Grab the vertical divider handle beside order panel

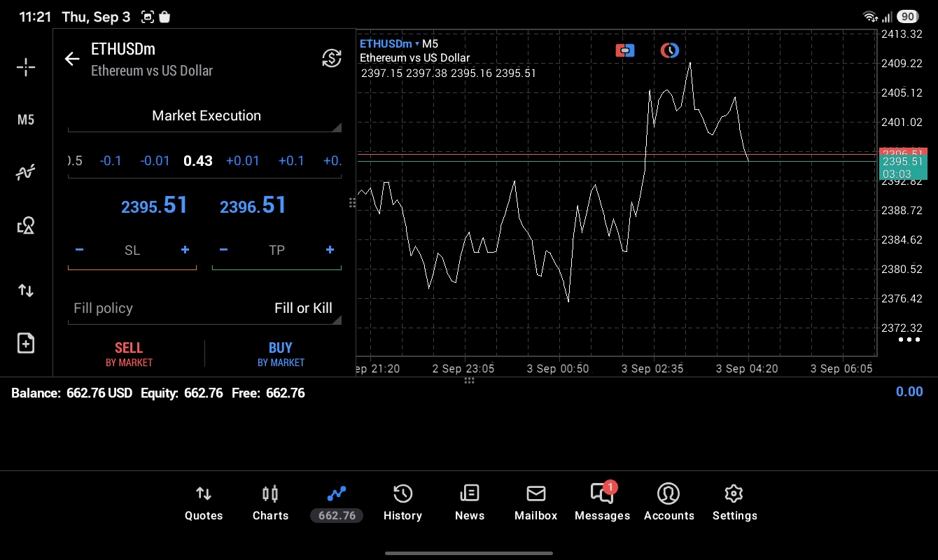[x=352, y=203]
